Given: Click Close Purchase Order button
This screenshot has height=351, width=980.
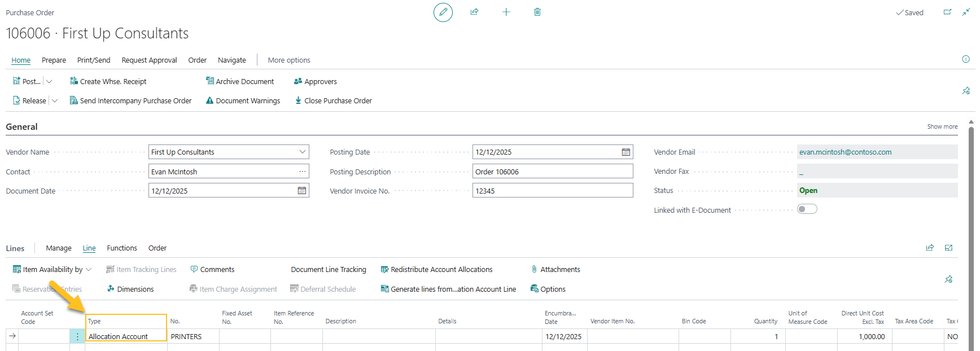Looking at the screenshot, I should [333, 100].
